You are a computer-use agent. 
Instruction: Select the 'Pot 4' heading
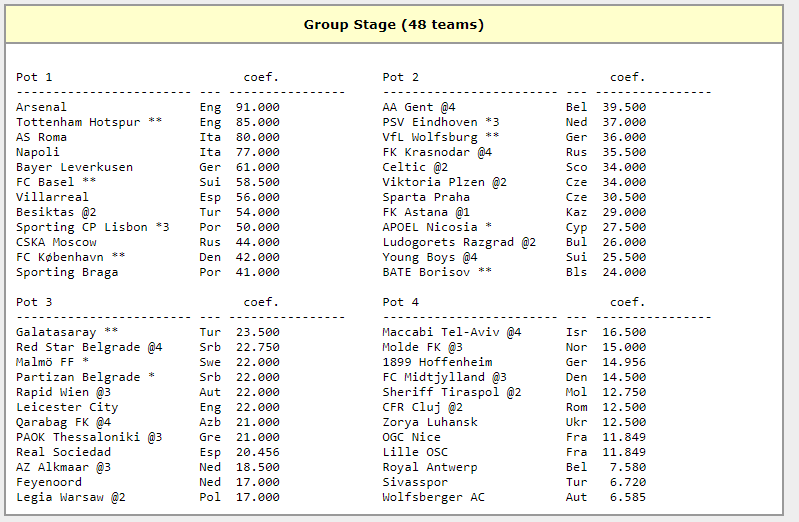coord(401,302)
